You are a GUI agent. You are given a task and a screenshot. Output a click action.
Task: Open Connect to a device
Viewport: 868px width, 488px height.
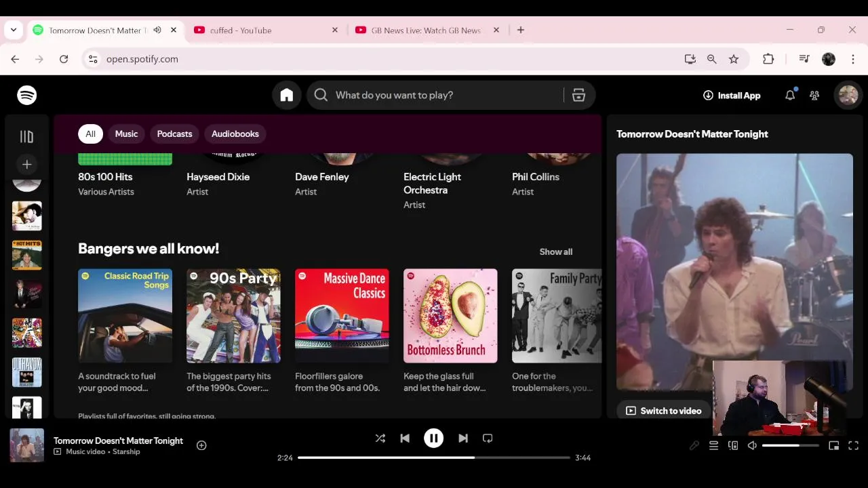pos(733,445)
